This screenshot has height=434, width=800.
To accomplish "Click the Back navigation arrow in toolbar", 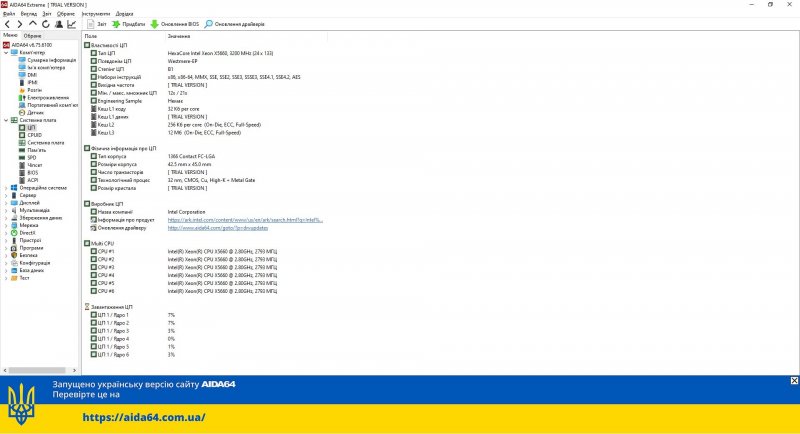I will click(x=7, y=23).
